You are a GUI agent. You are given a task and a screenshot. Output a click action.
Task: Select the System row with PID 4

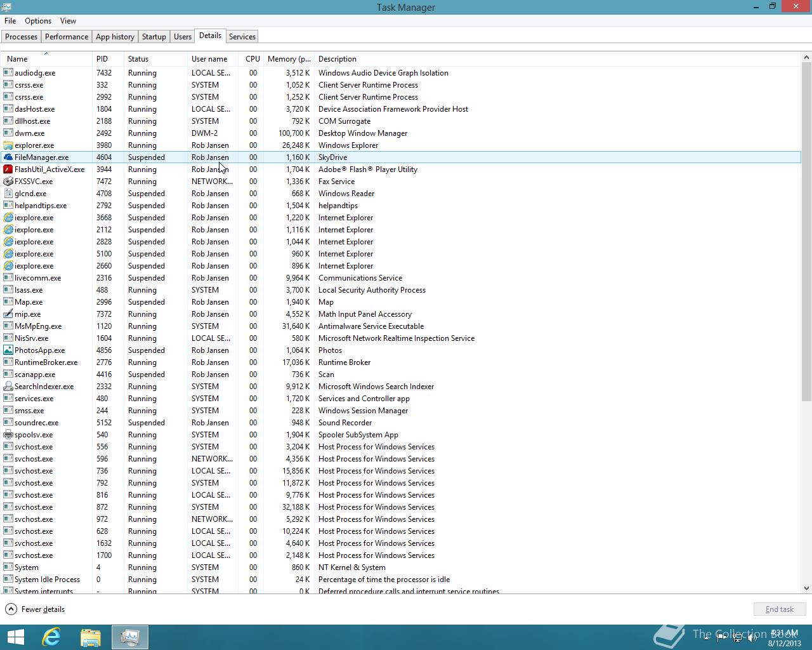click(x=401, y=567)
